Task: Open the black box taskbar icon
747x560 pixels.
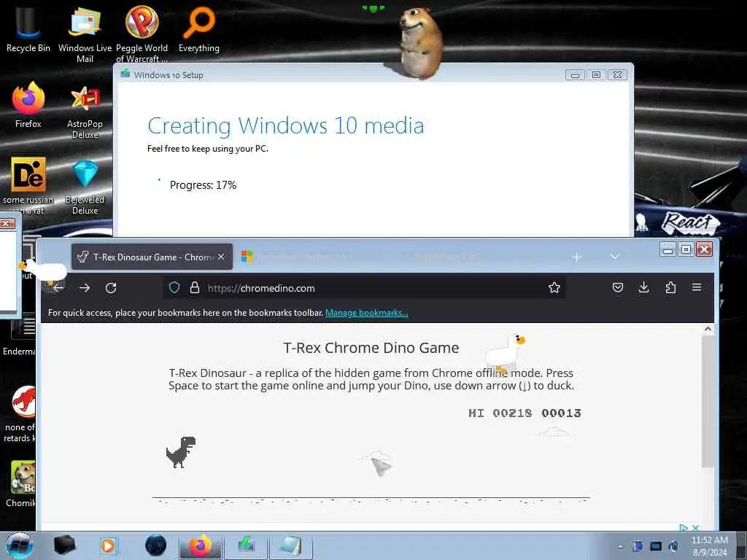Action: click(65, 545)
